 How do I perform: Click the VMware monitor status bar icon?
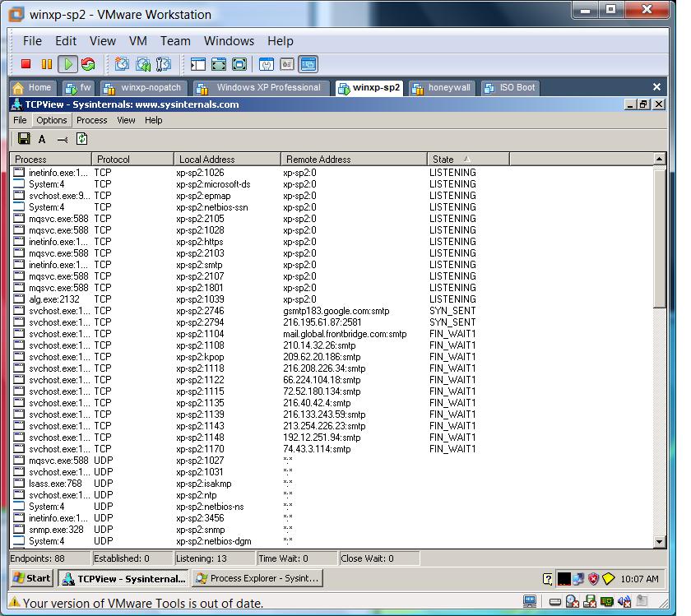pyautogui.click(x=530, y=601)
